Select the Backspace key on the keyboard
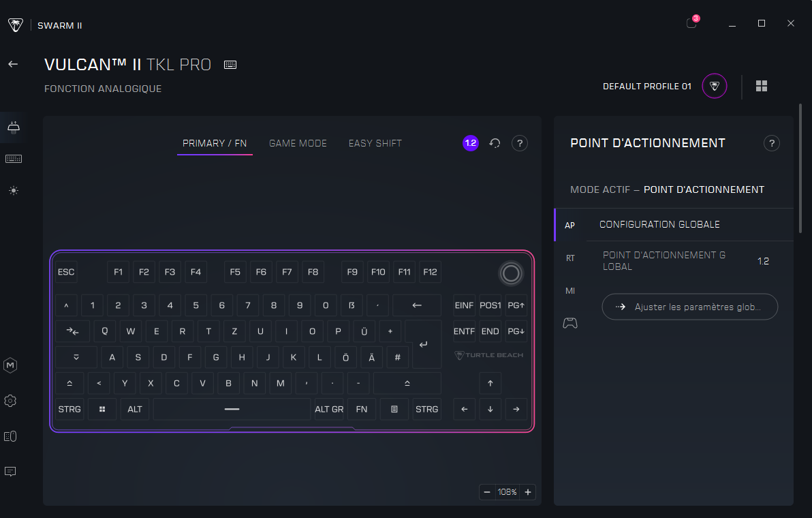 (x=417, y=305)
